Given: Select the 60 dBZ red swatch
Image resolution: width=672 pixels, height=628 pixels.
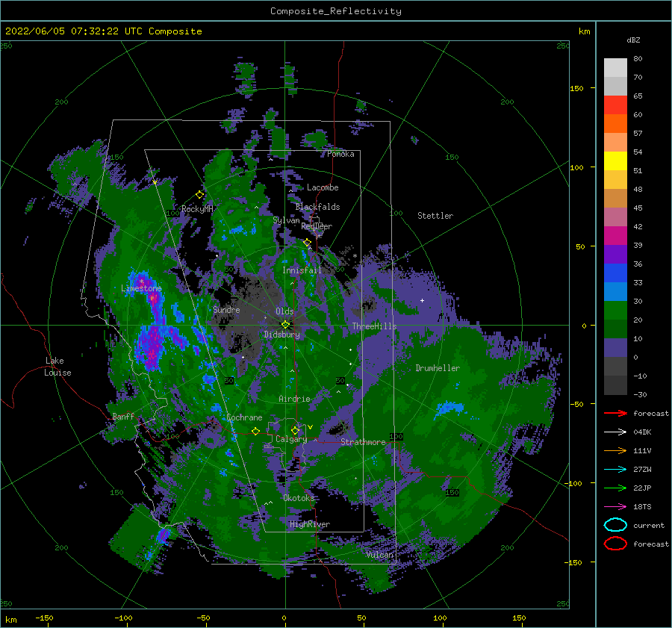Looking at the screenshot, I should tap(615, 105).
